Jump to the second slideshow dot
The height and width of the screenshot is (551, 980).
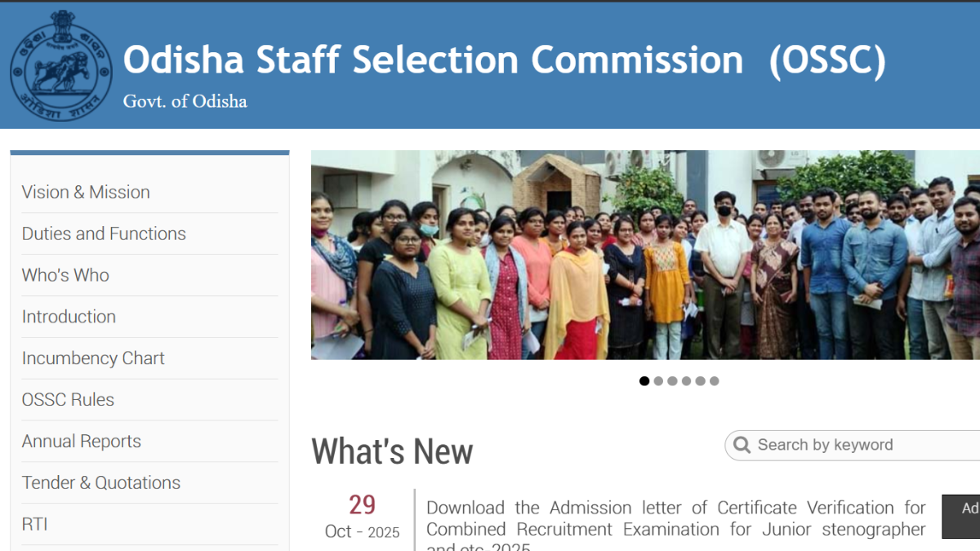[x=658, y=380]
